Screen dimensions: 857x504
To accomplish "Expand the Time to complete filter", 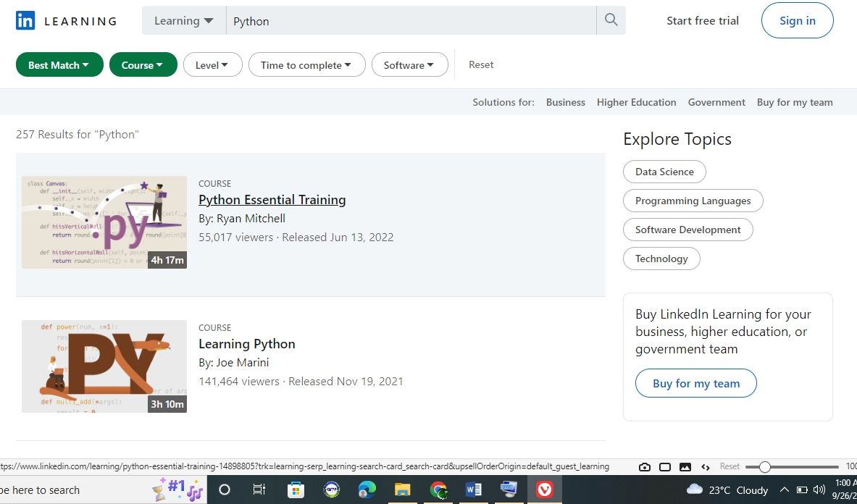I will click(306, 65).
